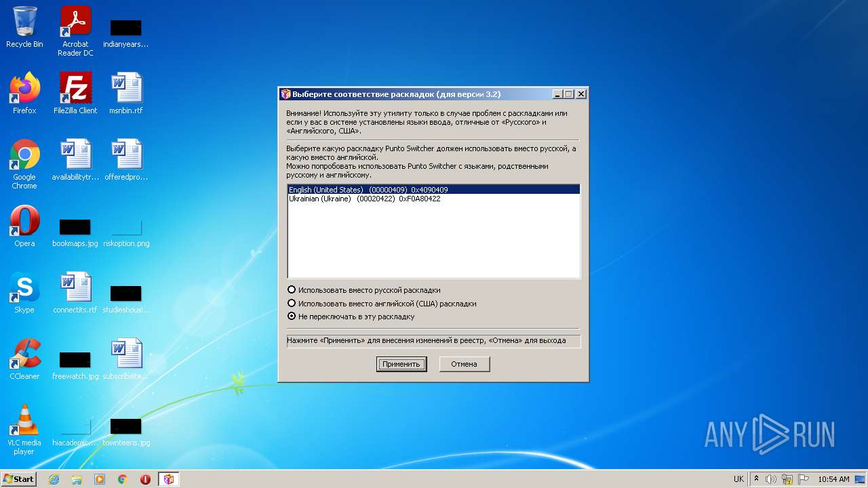Close the layout selection dialog
868x488 pixels.
(580, 94)
